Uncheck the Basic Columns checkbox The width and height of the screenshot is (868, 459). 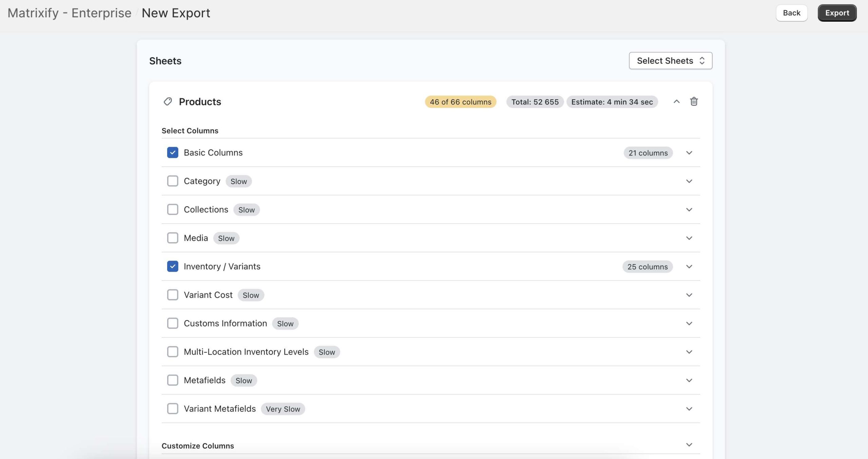coord(173,152)
